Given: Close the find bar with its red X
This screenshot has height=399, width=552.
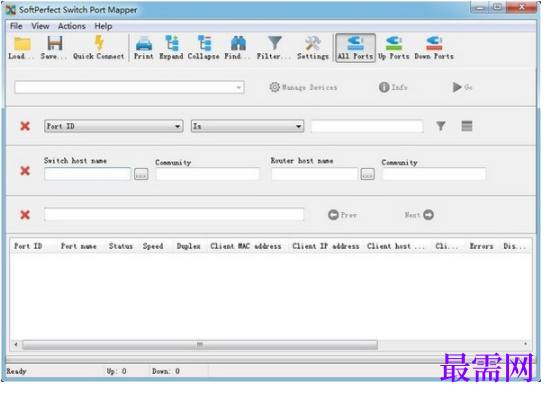Looking at the screenshot, I should point(25,215).
